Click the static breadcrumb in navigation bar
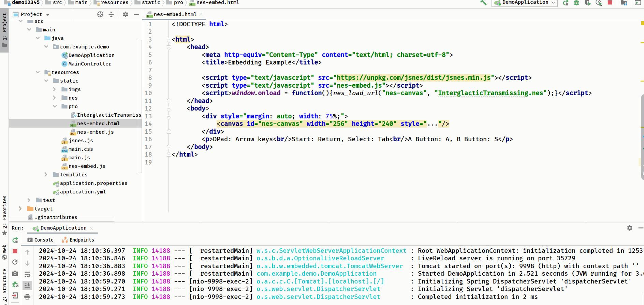This screenshot has width=644, height=305. pos(147,2)
